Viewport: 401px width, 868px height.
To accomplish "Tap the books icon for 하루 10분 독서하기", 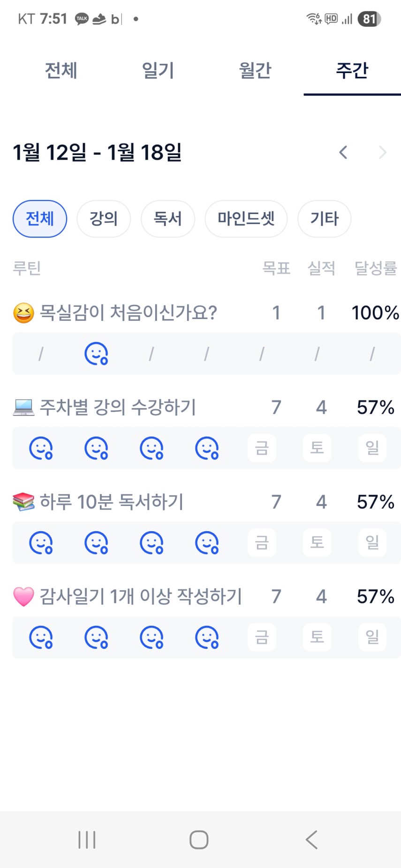I will (23, 502).
